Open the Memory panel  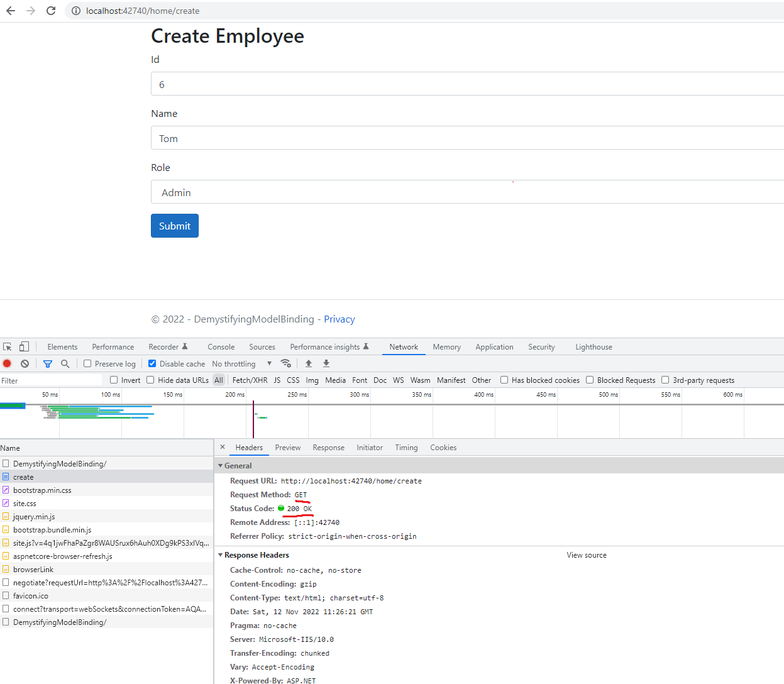point(446,346)
